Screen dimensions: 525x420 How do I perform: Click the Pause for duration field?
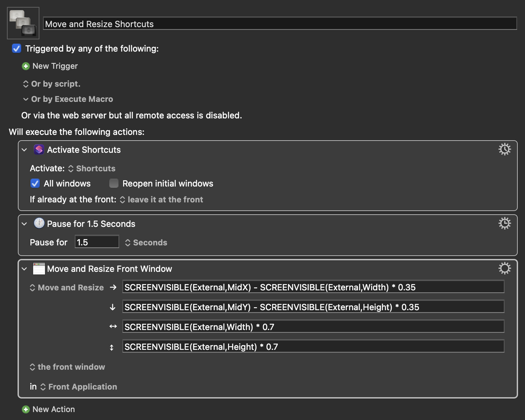97,242
